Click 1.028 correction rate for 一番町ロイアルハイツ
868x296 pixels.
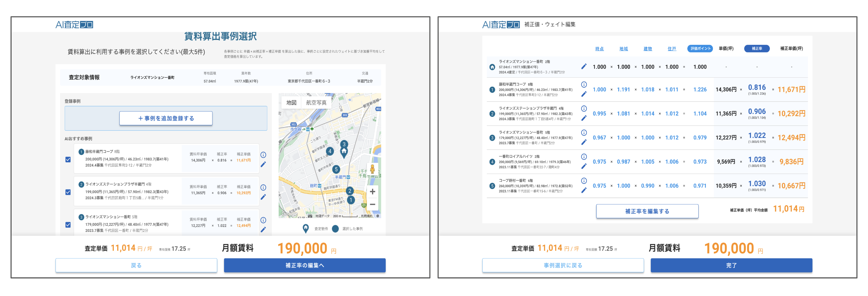pos(757,160)
